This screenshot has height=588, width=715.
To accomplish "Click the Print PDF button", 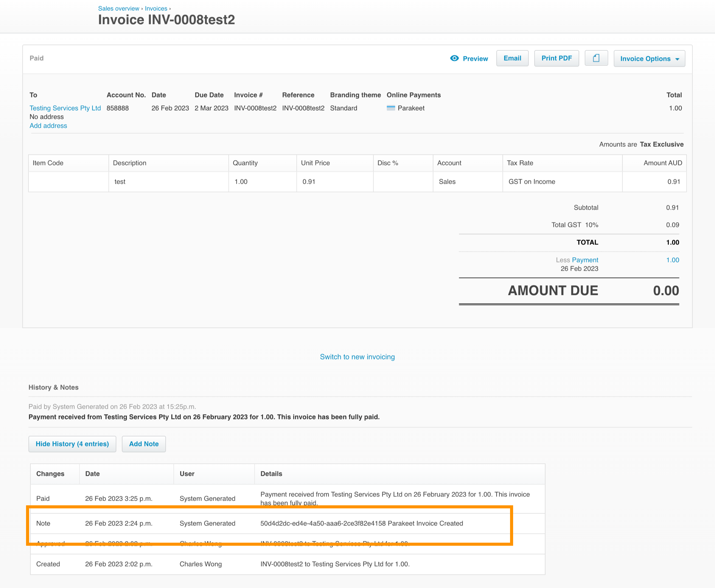I will [556, 58].
